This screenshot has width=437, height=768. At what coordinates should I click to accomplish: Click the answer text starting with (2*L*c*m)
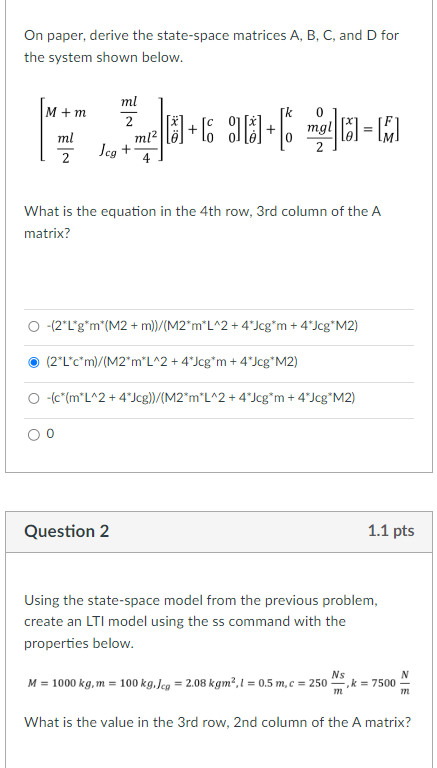click(171, 362)
